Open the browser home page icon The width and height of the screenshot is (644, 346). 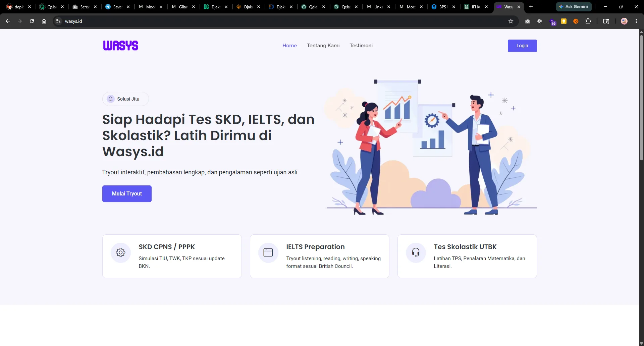(x=44, y=21)
